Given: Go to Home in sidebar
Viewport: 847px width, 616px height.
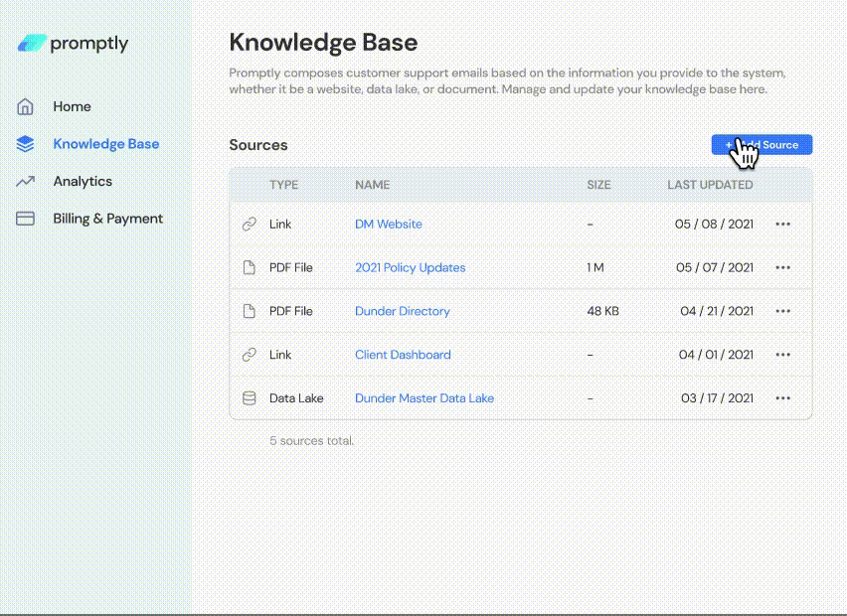Looking at the screenshot, I should point(72,106).
